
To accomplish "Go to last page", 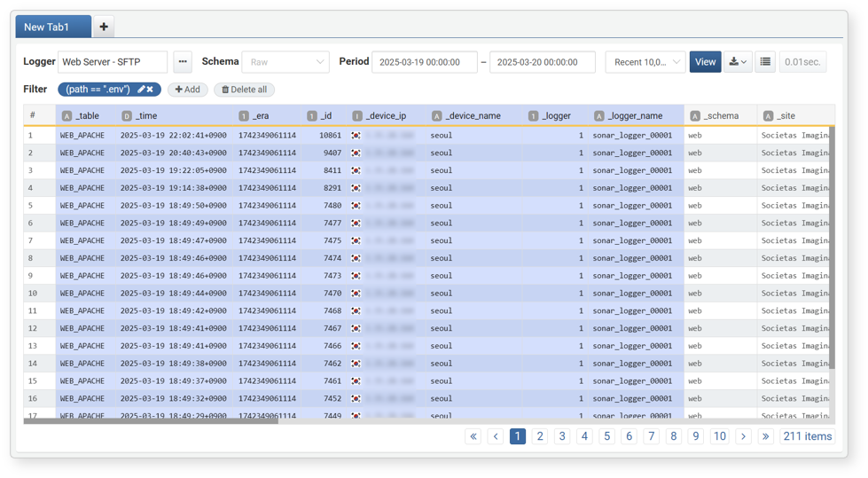I will (765, 436).
